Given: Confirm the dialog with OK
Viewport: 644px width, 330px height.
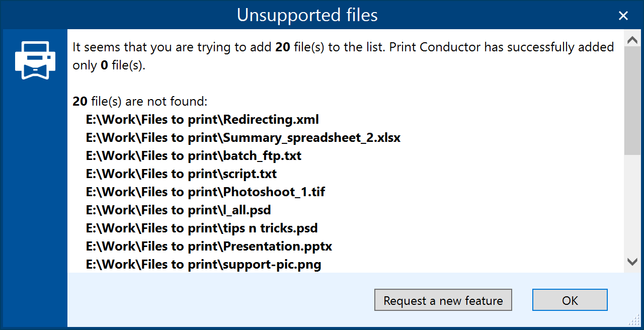Looking at the screenshot, I should [x=570, y=300].
